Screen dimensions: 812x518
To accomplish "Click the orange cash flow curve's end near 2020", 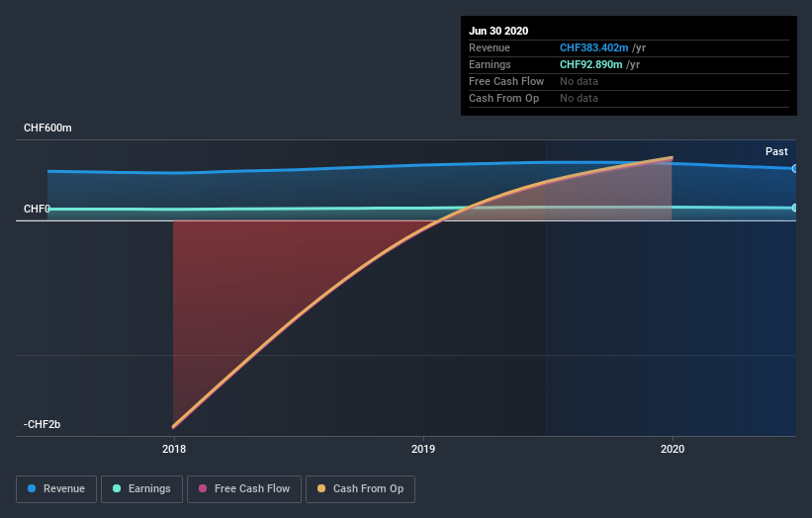I will [x=672, y=158].
